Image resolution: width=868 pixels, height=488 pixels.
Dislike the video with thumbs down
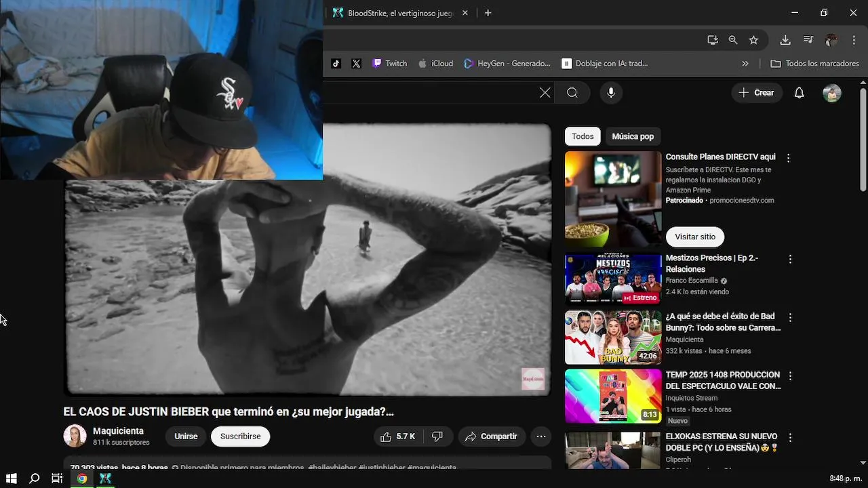click(x=437, y=436)
